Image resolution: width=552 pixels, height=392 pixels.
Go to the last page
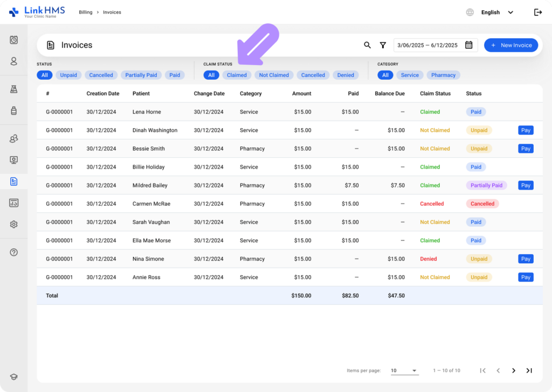(529, 370)
